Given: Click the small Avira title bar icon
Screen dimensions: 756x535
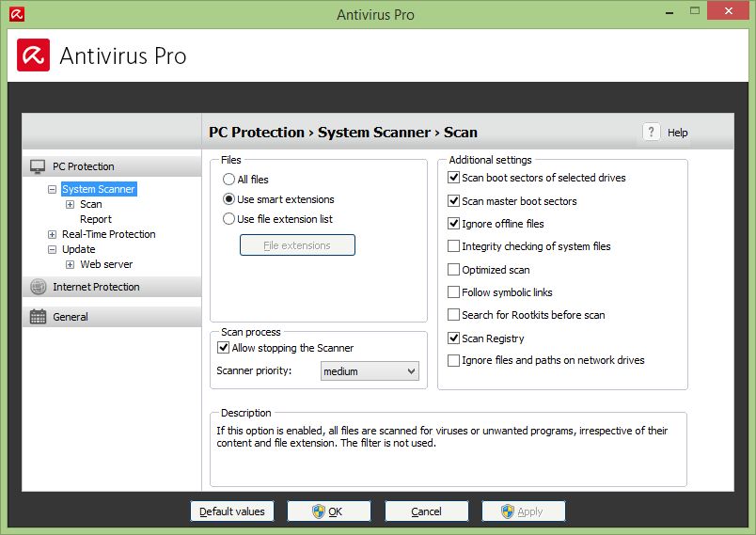Looking at the screenshot, I should (x=16, y=14).
